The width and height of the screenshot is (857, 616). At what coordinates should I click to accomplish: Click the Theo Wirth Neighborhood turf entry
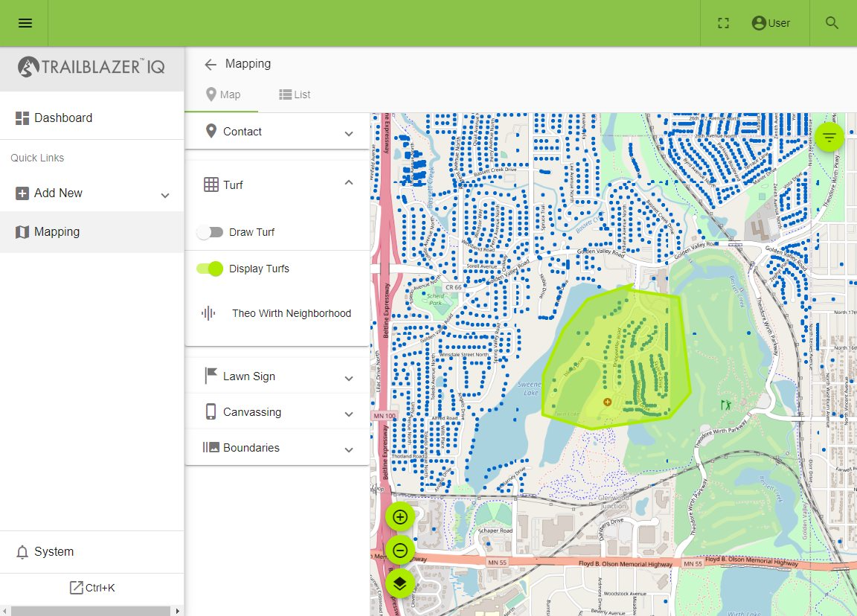coord(291,313)
